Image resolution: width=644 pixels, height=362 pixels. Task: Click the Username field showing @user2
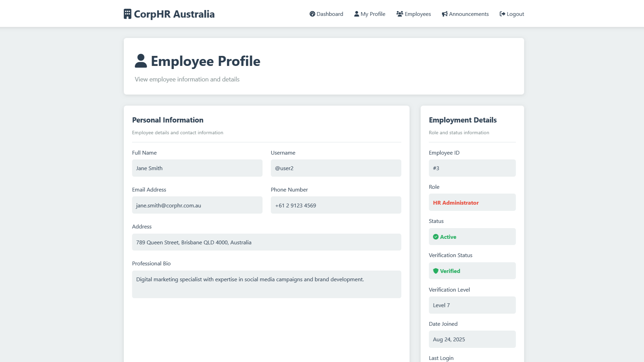[x=335, y=168]
